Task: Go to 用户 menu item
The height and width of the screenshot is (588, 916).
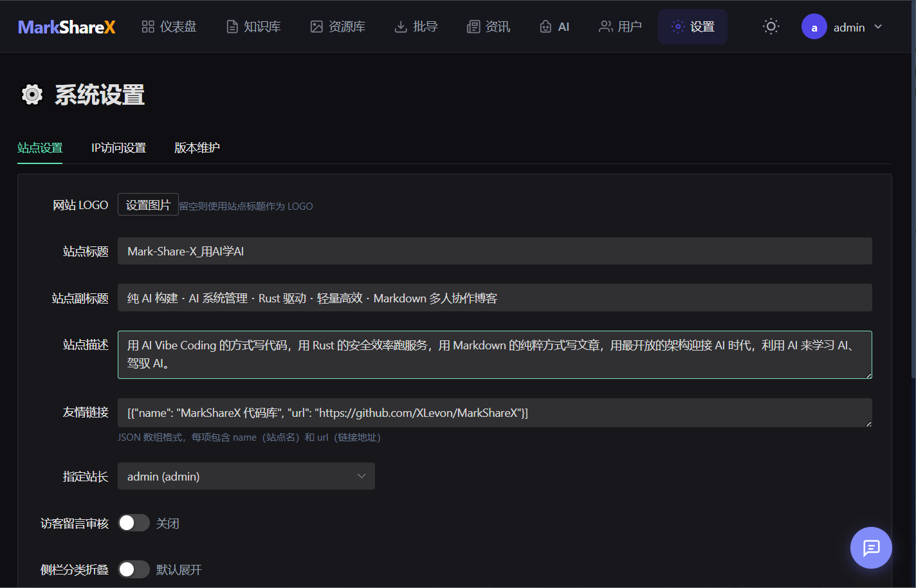Action: [621, 26]
